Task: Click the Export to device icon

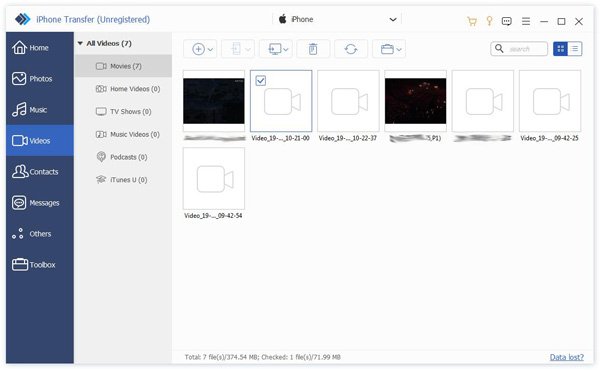Action: 236,49
